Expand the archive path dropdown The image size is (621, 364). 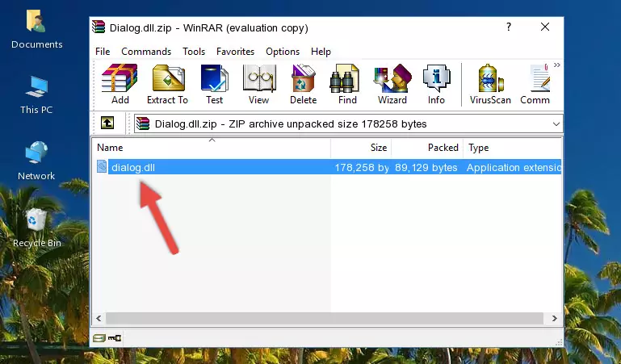tap(556, 123)
